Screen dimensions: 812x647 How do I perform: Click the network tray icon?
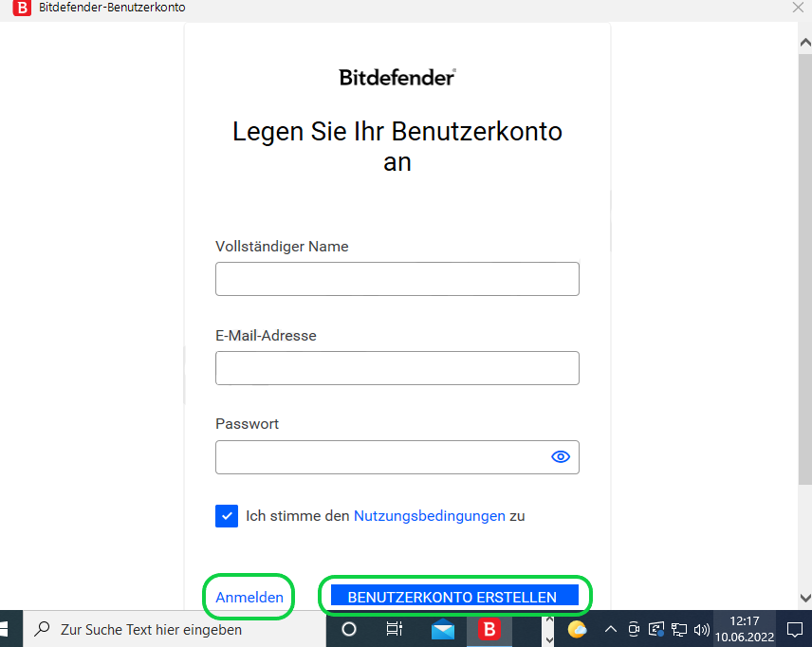[x=679, y=629]
